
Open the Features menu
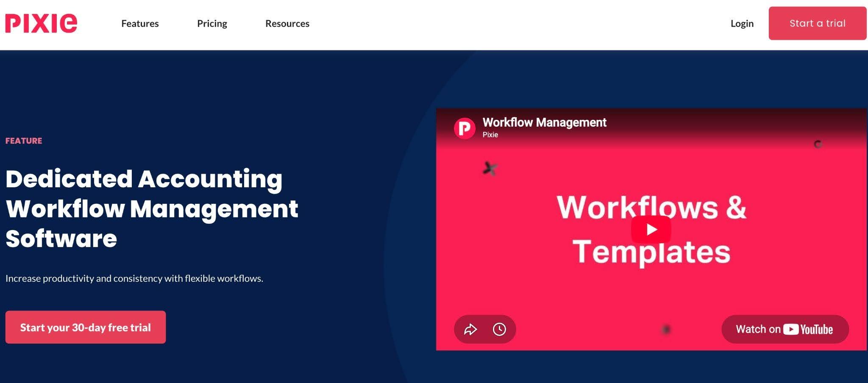(x=140, y=23)
